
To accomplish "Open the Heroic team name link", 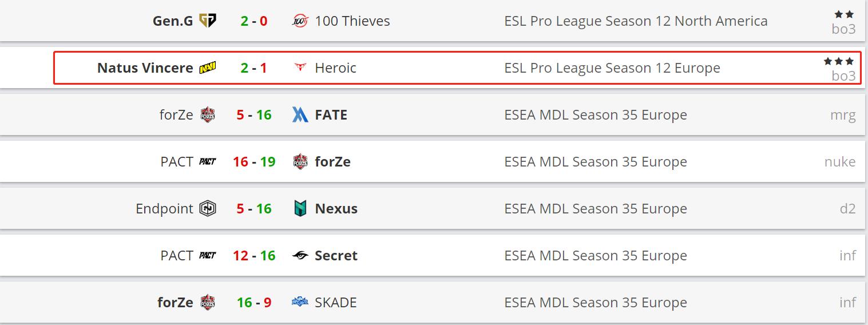I will point(335,68).
